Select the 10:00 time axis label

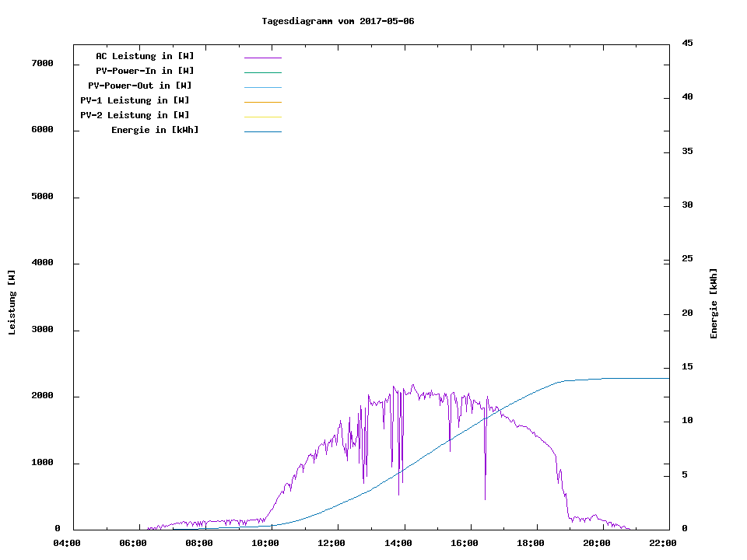(265, 543)
